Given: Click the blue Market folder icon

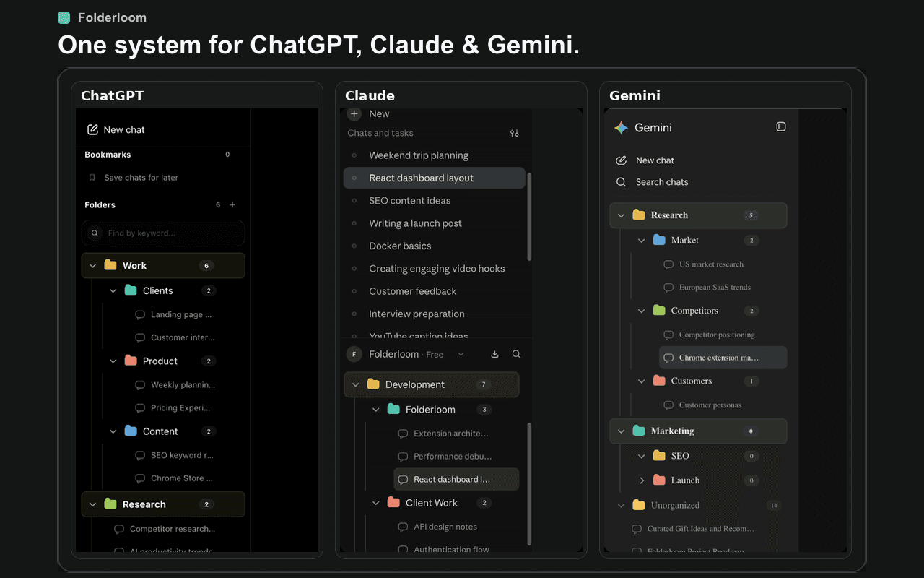Looking at the screenshot, I should 659,241.
